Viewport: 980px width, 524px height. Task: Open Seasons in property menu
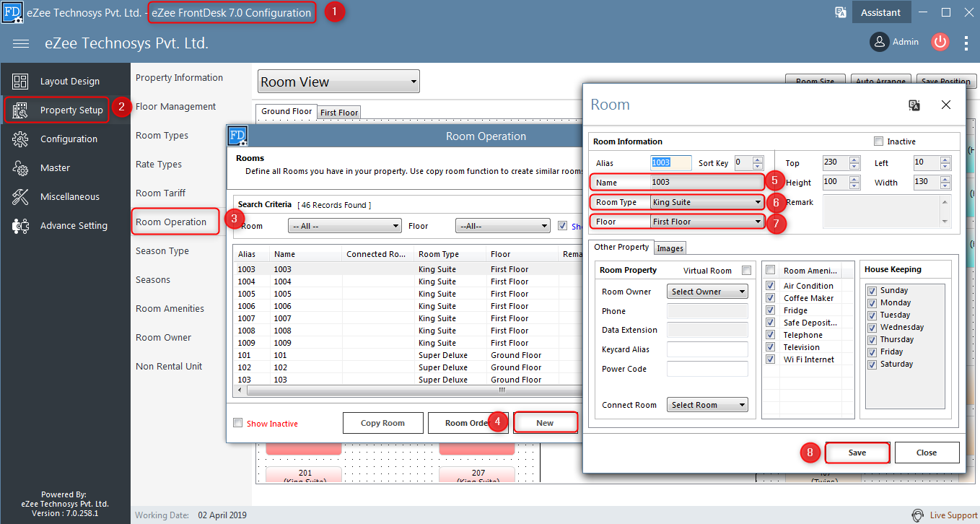153,279
